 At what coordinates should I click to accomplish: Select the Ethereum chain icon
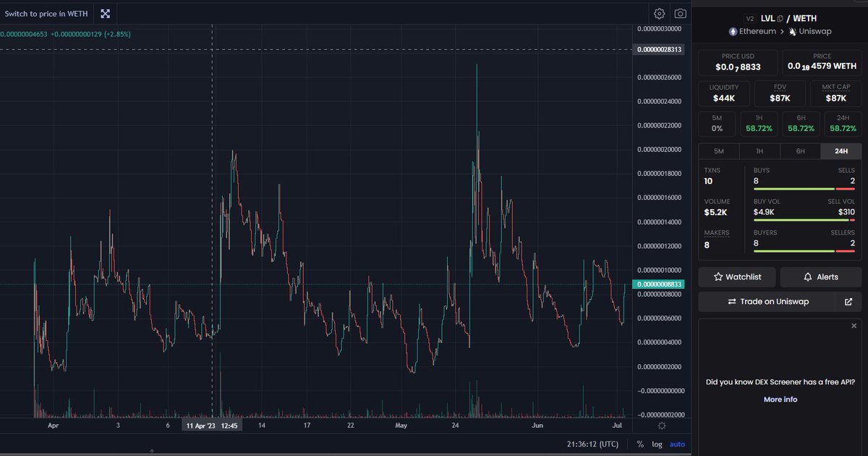coord(731,31)
